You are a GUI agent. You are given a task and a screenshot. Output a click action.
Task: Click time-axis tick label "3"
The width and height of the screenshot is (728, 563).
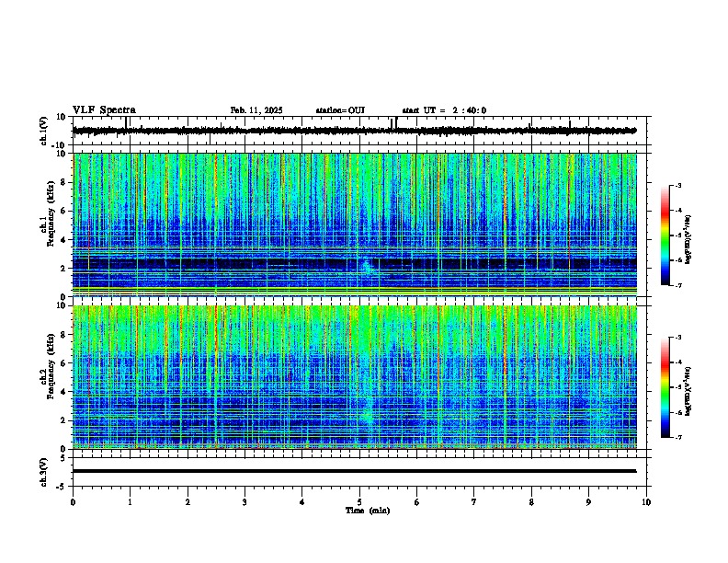(x=245, y=502)
